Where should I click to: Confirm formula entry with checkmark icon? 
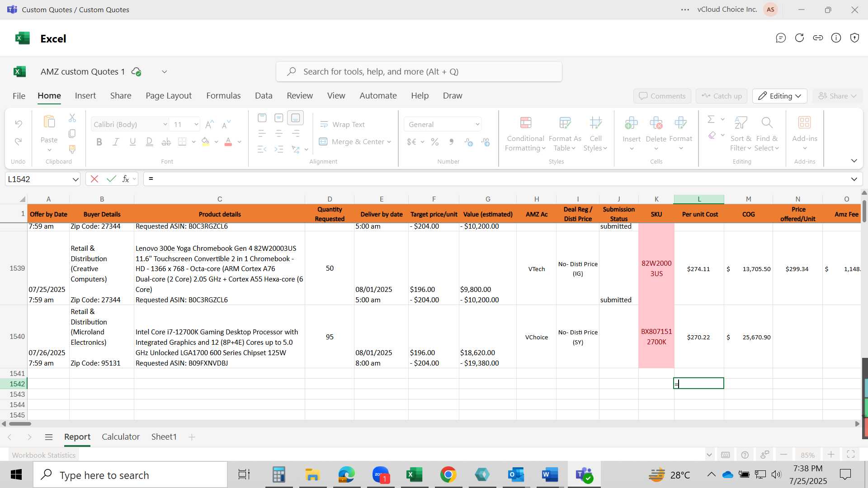[x=111, y=179]
